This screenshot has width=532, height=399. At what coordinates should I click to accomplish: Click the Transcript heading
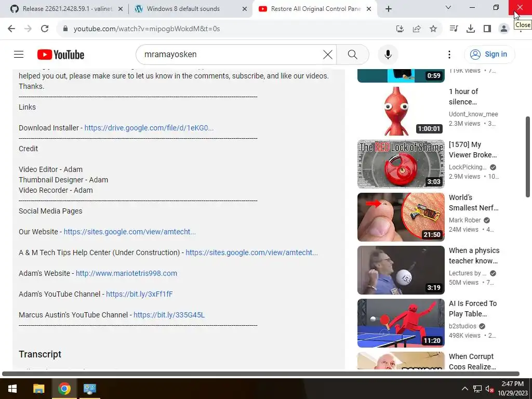40,354
